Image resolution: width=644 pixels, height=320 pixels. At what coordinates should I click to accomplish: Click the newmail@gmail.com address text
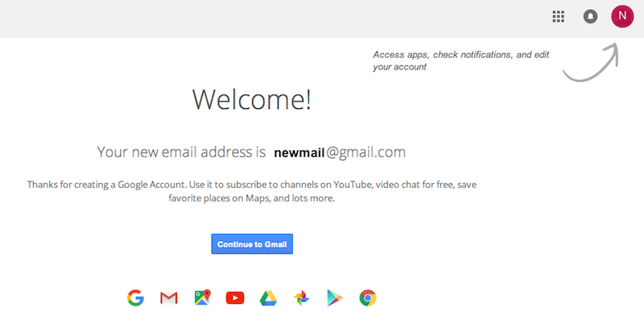coord(340,152)
